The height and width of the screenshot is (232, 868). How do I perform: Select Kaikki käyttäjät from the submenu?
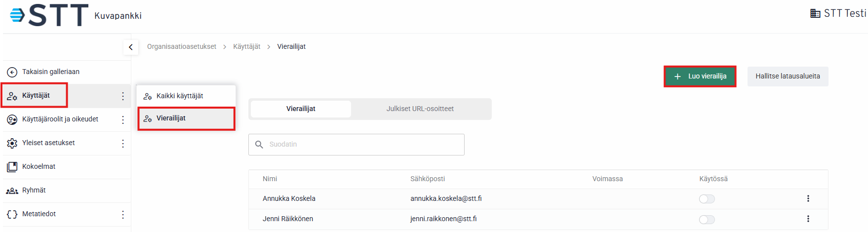(180, 96)
